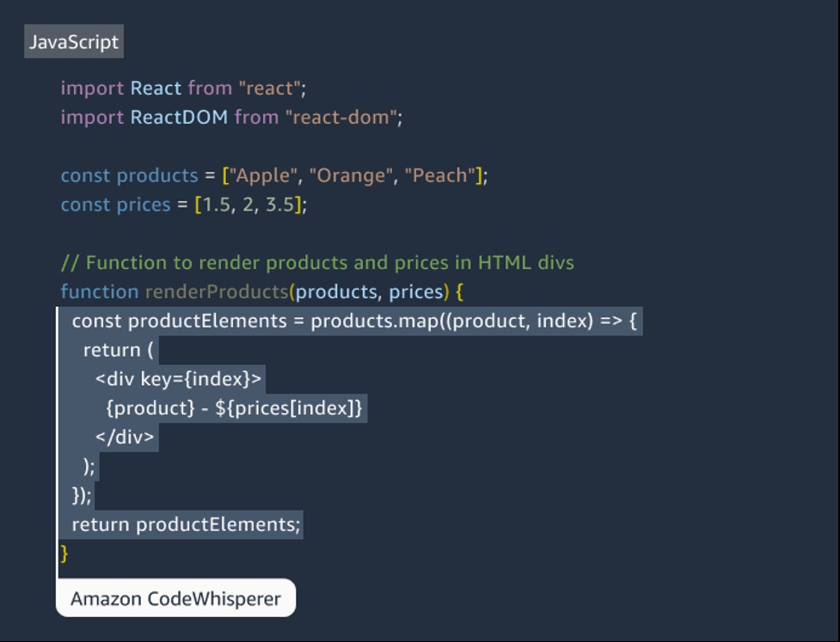Screen dimensions: 840x642
Task: Click the {product} - ${prices[index]} line
Action: (x=235, y=408)
